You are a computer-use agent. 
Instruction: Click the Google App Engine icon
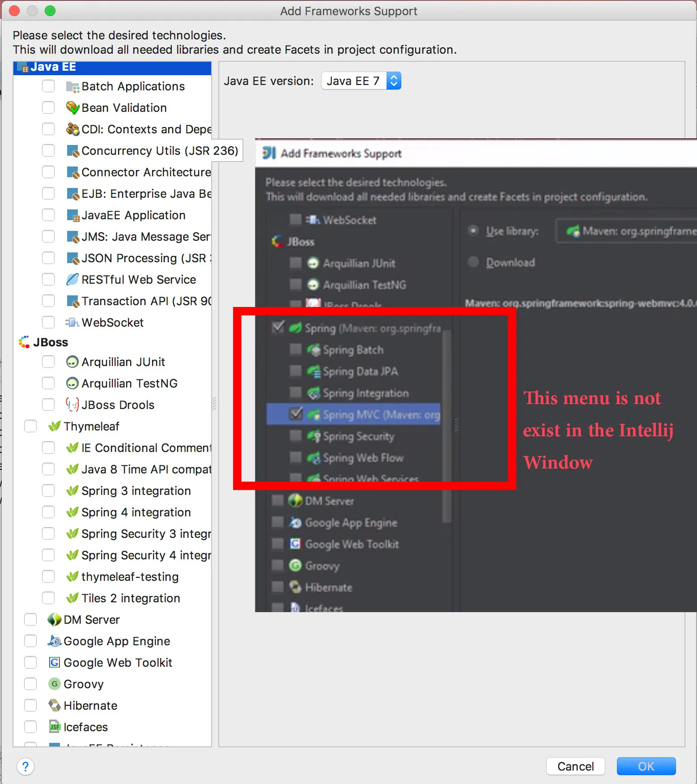point(55,641)
